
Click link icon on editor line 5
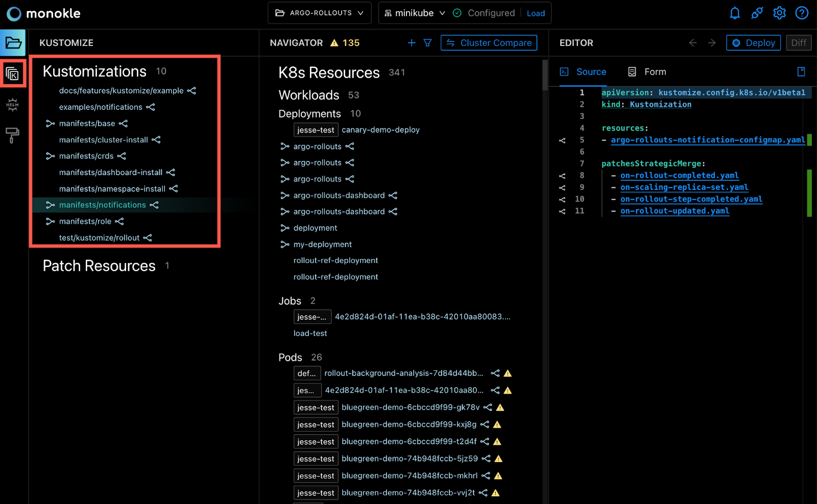562,140
